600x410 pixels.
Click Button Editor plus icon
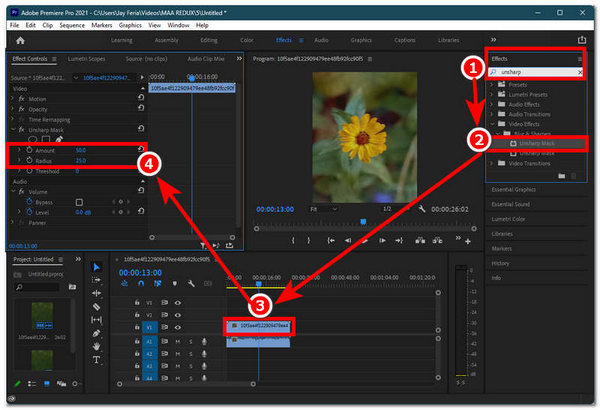tap(468, 241)
